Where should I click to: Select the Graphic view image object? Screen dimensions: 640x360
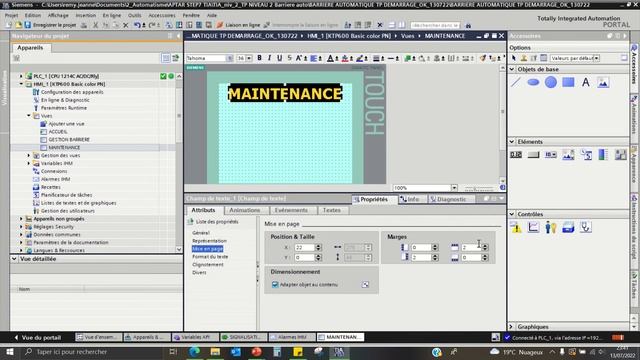point(603,83)
